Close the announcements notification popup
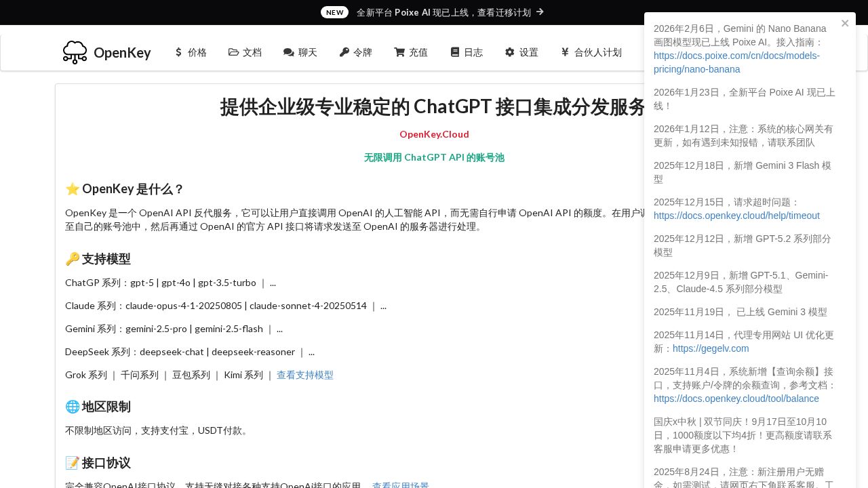868x488 pixels. click(845, 23)
